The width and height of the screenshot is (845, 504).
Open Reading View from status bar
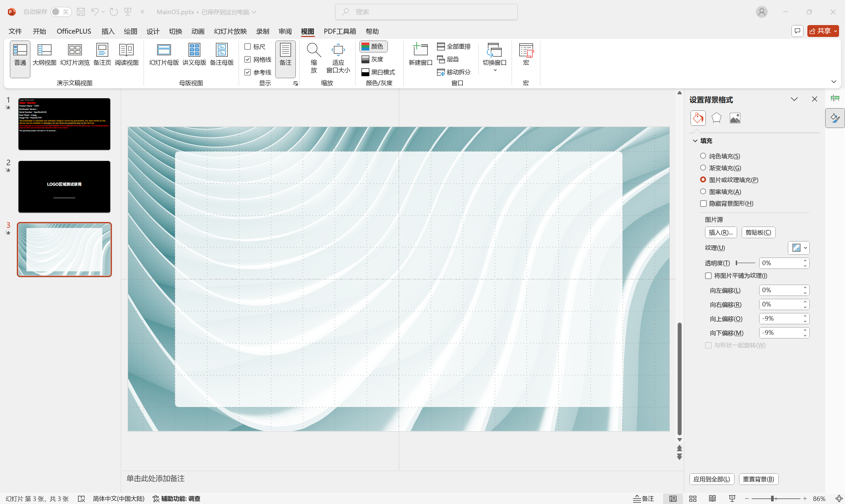[x=712, y=499]
